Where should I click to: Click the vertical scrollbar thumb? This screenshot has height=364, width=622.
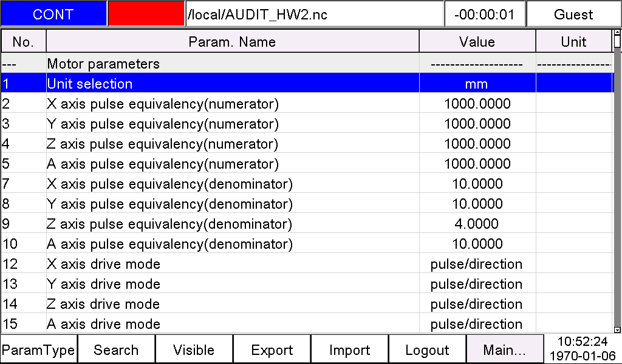tap(617, 41)
